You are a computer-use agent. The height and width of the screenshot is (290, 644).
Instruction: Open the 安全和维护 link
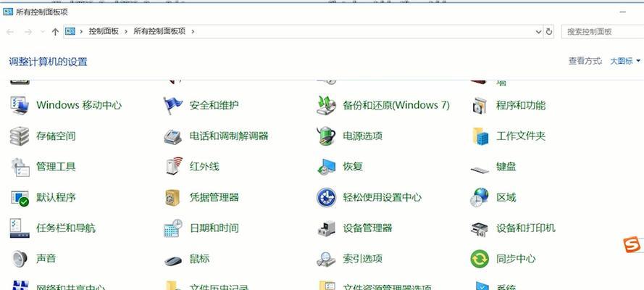214,105
